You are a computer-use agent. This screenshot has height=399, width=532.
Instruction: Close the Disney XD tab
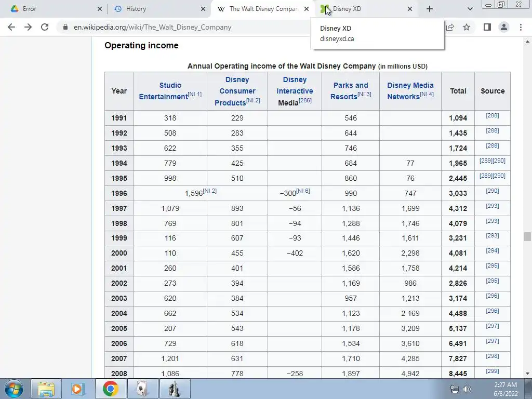click(410, 9)
